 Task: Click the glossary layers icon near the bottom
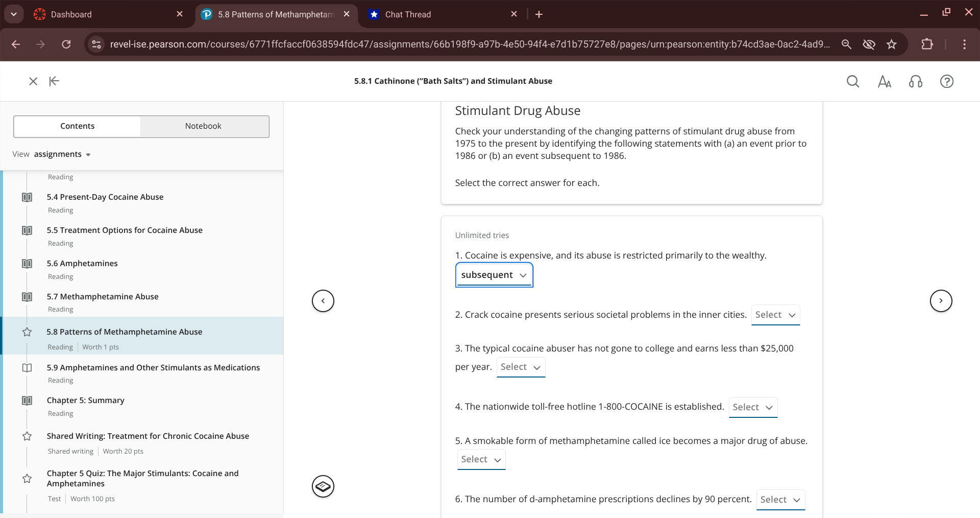tap(323, 486)
